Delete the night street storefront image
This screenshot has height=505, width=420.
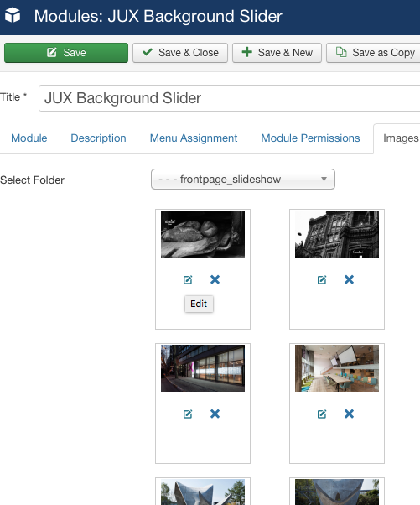(x=215, y=414)
